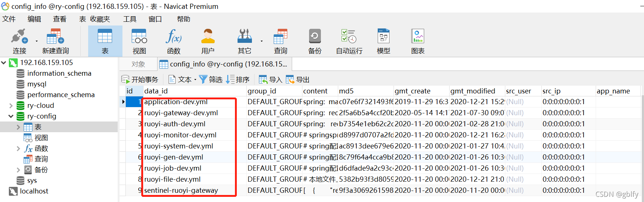Open the 自动运行 automation toolbar icon

[349, 41]
